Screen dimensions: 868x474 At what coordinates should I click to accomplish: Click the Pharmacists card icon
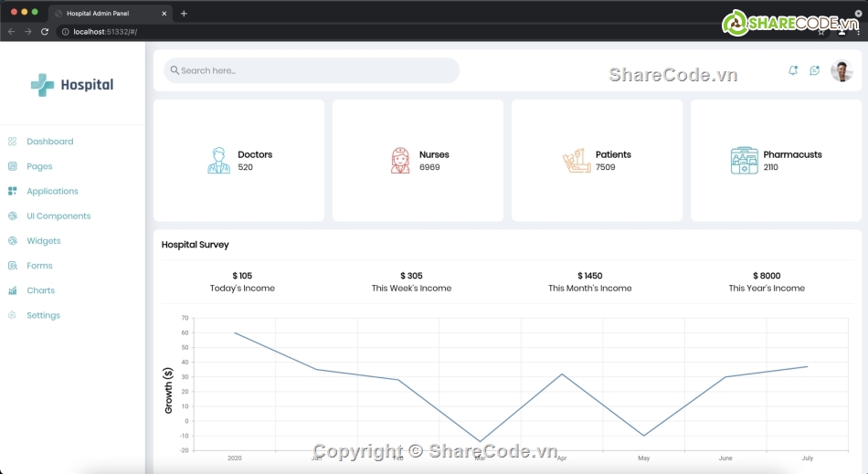(744, 161)
